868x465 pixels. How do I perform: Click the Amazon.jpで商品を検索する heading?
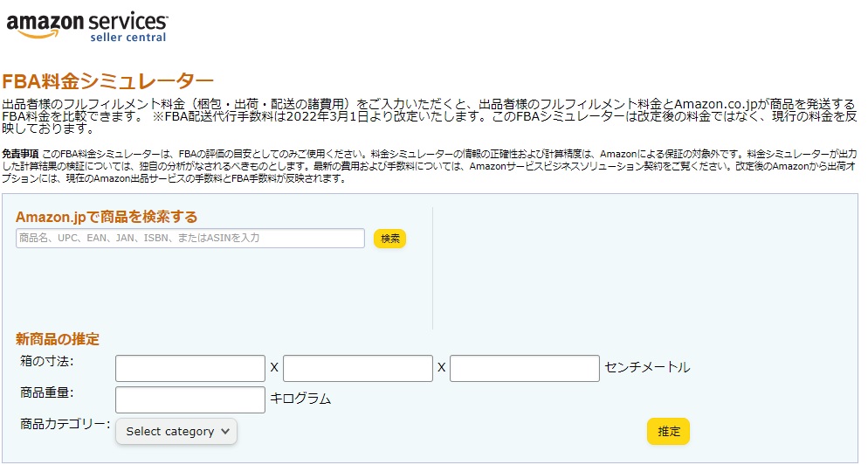(107, 217)
